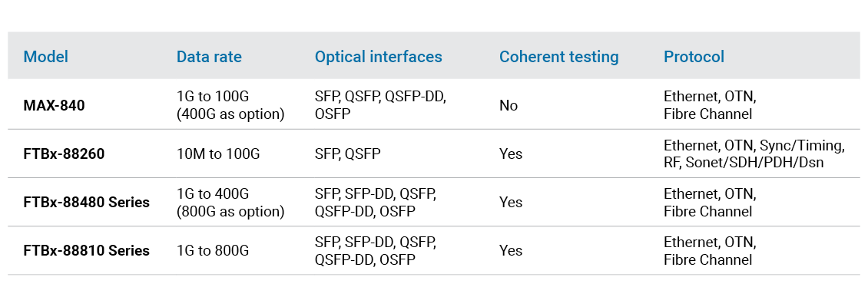Click the SFP, QSFP interfaces cell for FTBx-88260
Image resolution: width=868 pixels, height=307 pixels.
click(x=347, y=153)
